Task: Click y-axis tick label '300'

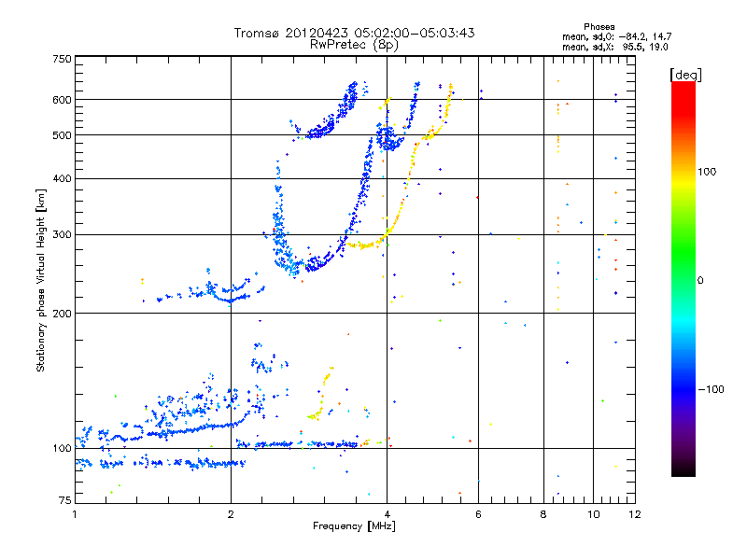Action: click(62, 234)
